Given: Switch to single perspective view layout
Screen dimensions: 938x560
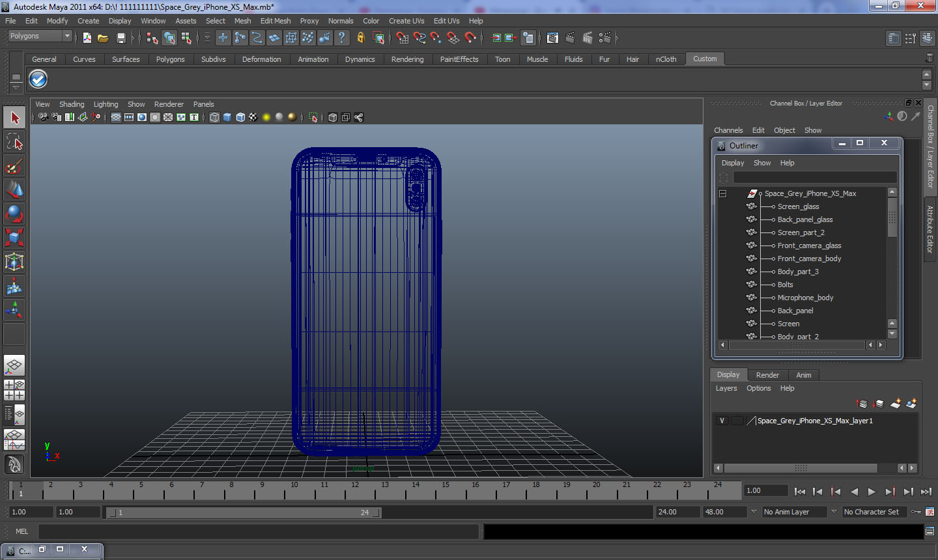Looking at the screenshot, I should pyautogui.click(x=14, y=366).
